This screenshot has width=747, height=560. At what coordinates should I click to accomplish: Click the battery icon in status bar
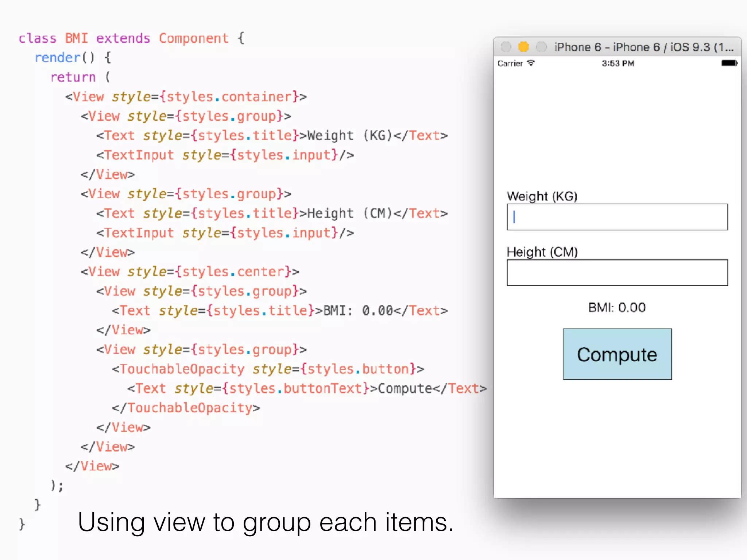[x=729, y=63]
